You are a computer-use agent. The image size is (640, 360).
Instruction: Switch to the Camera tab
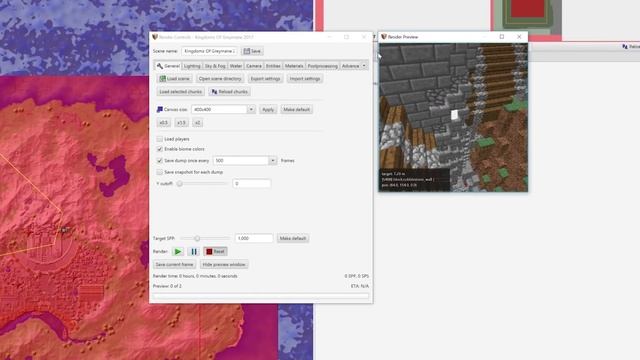(254, 66)
